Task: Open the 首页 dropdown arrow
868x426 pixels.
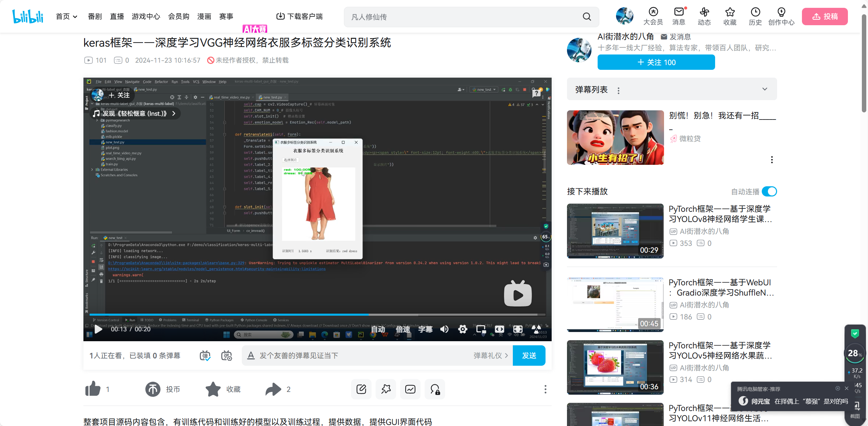Action: (x=75, y=16)
